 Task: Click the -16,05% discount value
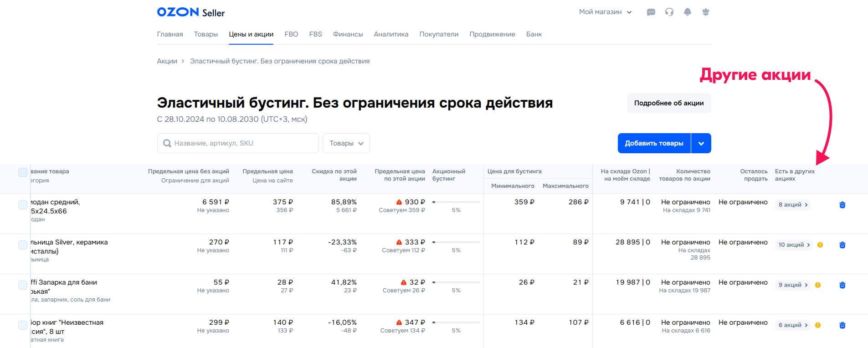click(x=342, y=322)
